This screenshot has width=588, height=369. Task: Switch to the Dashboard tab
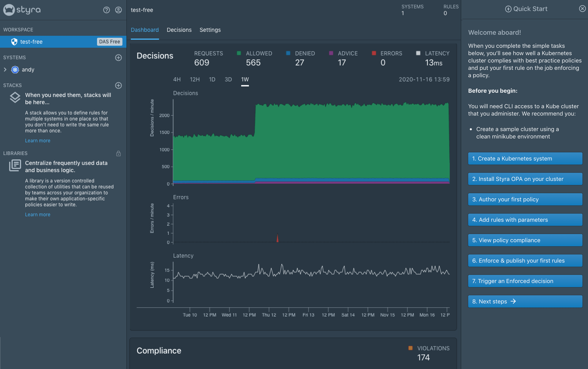[145, 30]
